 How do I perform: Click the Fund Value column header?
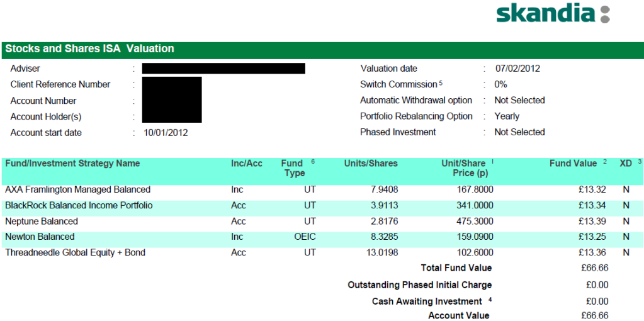coord(573,164)
